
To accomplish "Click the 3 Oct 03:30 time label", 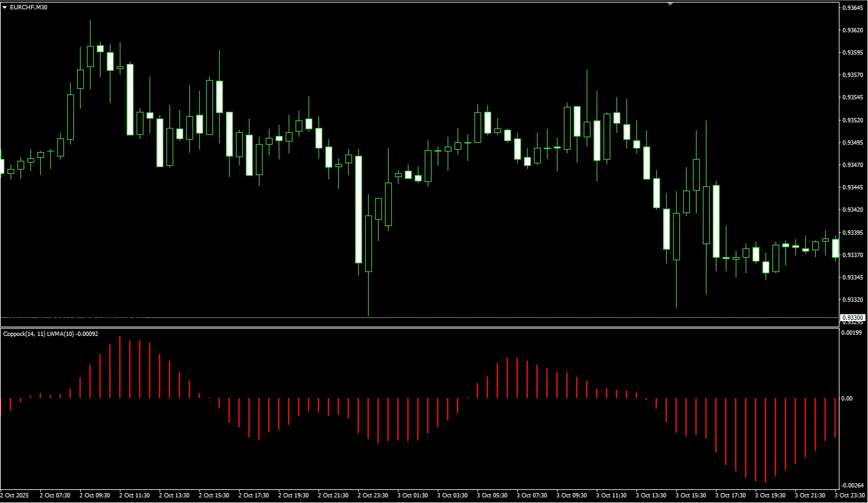I will pyautogui.click(x=452, y=496).
